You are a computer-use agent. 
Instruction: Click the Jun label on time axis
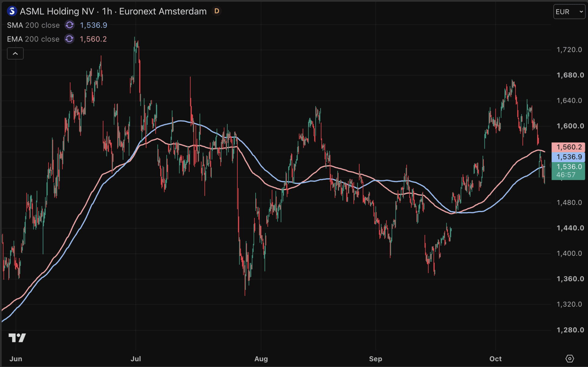coord(16,359)
